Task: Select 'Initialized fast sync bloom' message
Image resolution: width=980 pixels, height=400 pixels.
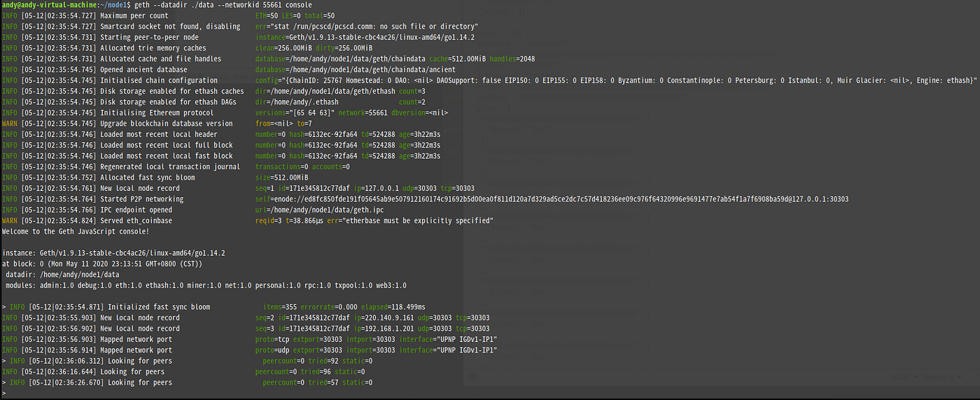Action: pyautogui.click(x=159, y=308)
